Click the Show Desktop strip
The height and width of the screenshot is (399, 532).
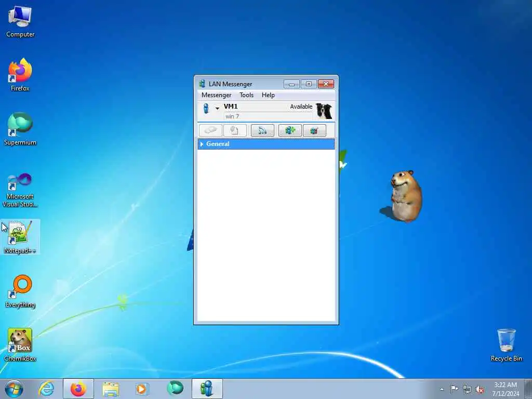pyautogui.click(x=528, y=389)
